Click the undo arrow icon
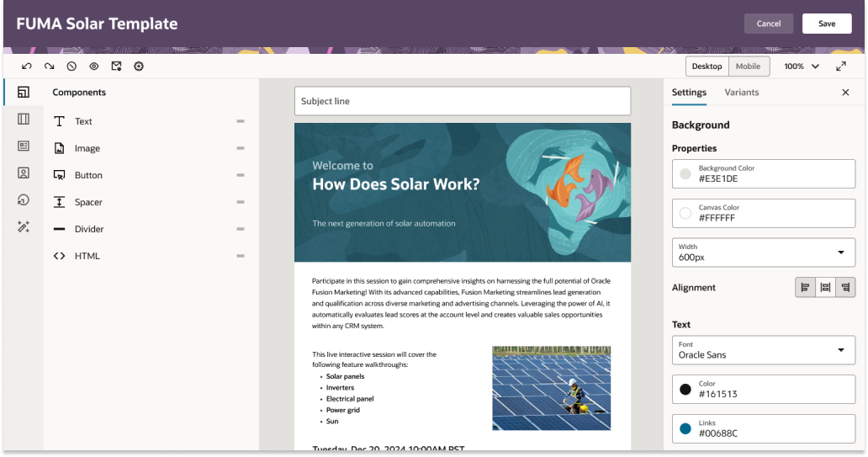This screenshot has width=868, height=457. [x=27, y=66]
